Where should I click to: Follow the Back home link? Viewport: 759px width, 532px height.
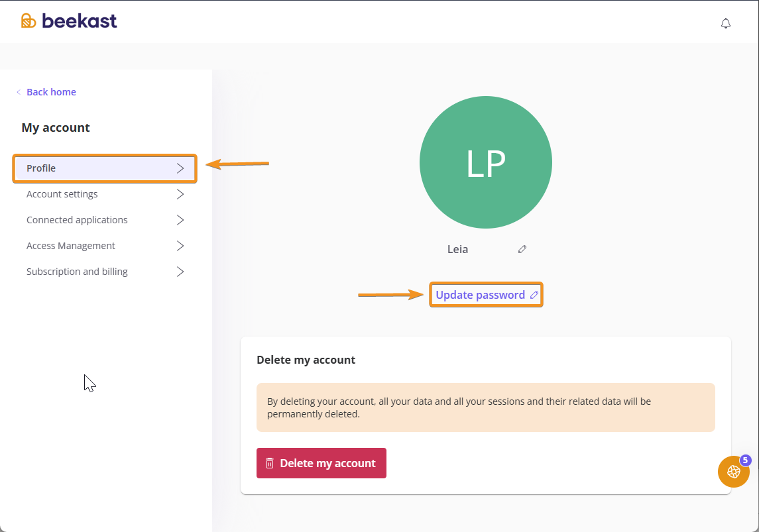(51, 92)
